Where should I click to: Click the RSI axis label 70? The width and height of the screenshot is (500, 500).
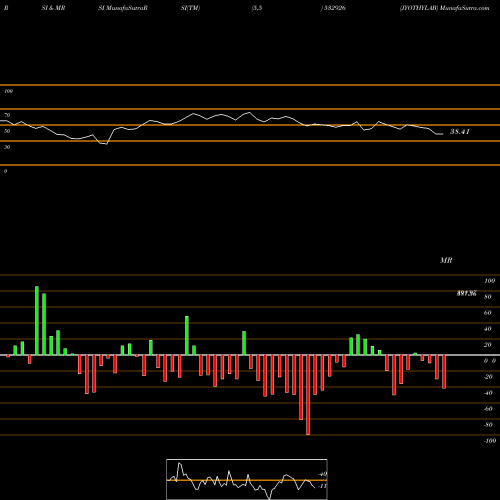pyautogui.click(x=7, y=115)
